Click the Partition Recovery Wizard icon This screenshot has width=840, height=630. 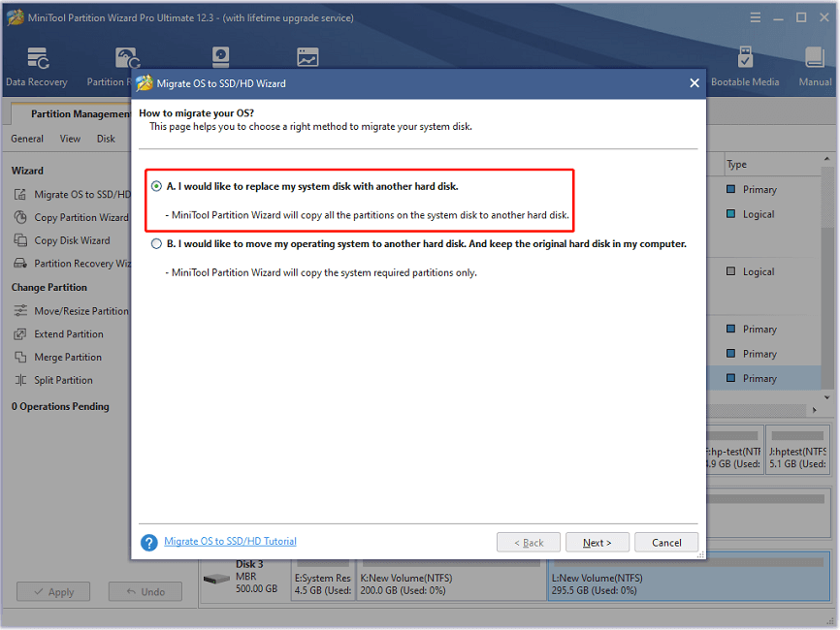pyautogui.click(x=19, y=264)
